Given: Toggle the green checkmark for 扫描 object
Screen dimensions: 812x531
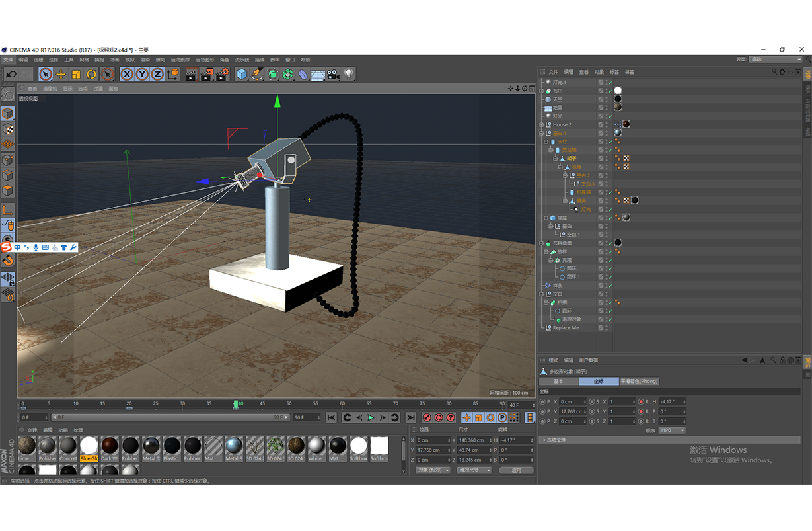Looking at the screenshot, I should (610, 302).
